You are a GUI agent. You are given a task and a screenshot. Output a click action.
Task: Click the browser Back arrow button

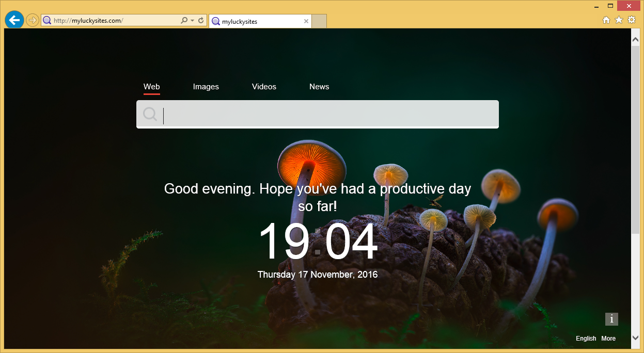click(x=14, y=20)
